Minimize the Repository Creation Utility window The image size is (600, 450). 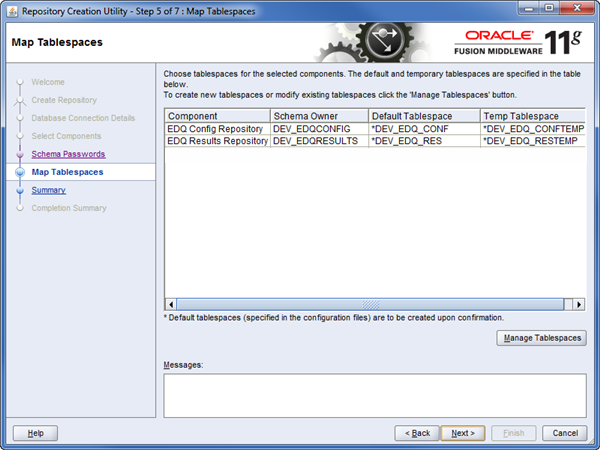[529, 8]
